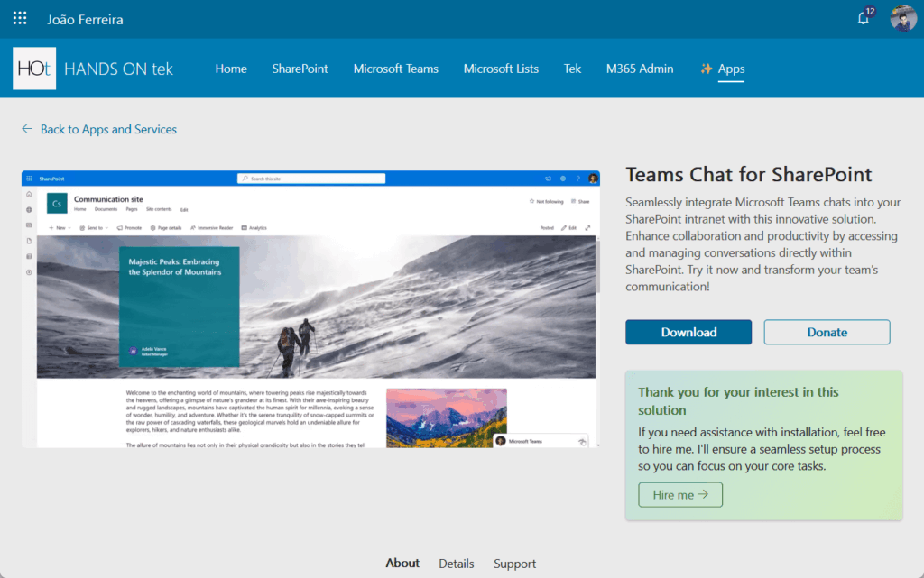The width and height of the screenshot is (924, 578).
Task: Open the Tek navigation item
Action: [572, 69]
